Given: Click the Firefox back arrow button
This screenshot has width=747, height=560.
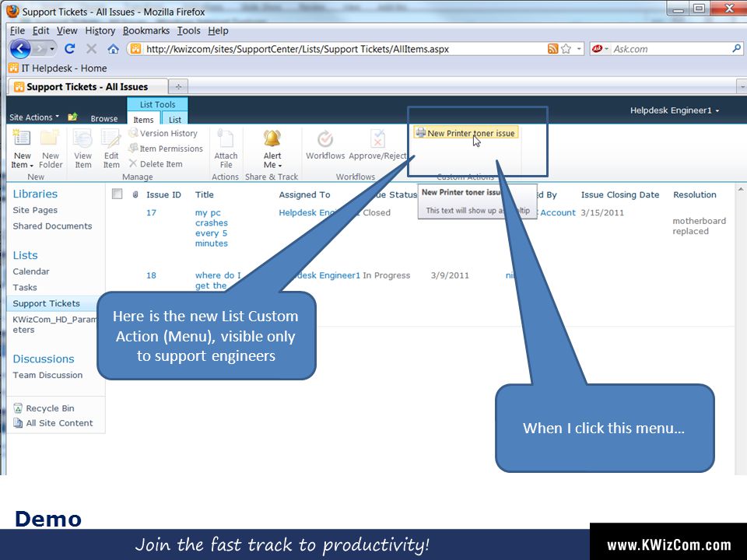Looking at the screenshot, I should pyautogui.click(x=20, y=48).
